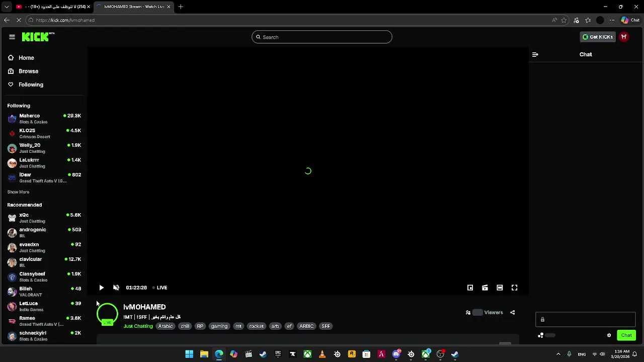This screenshot has width=644, height=362.
Task: Select the rocket tag
Action: click(x=257, y=326)
